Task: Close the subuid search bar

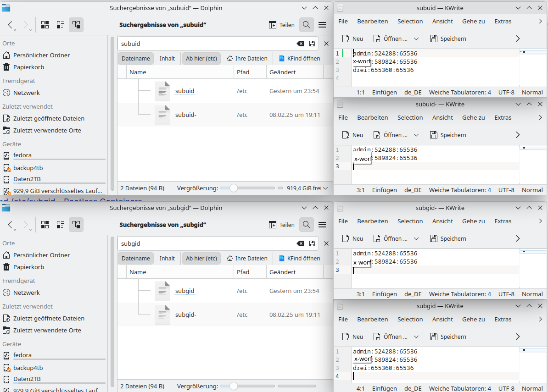Action: [326, 44]
